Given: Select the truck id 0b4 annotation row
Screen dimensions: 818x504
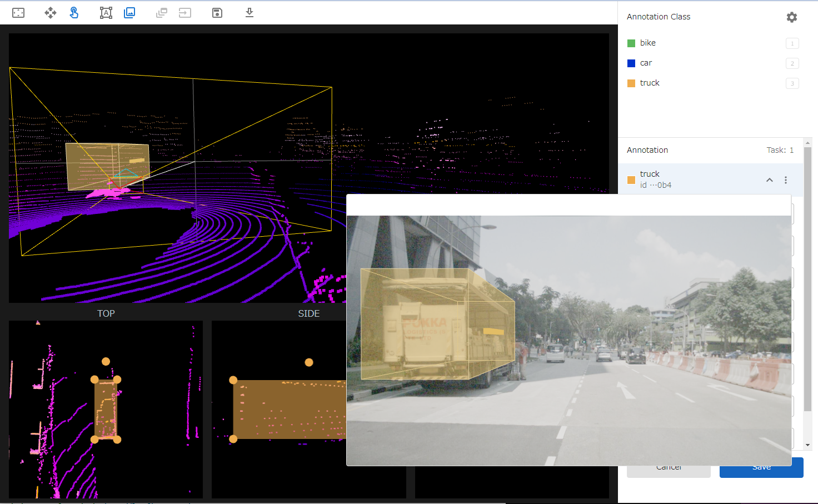Looking at the screenshot, I should 711,179.
